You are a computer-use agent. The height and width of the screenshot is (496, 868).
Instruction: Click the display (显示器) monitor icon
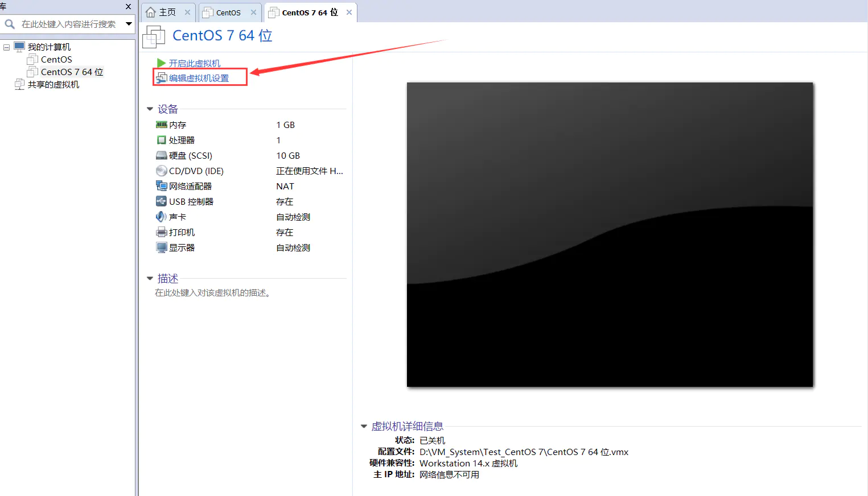162,247
